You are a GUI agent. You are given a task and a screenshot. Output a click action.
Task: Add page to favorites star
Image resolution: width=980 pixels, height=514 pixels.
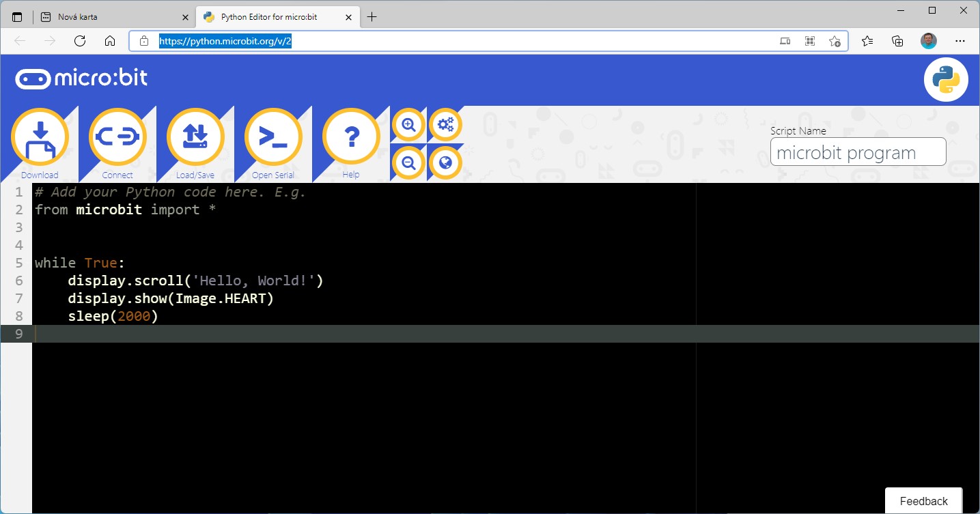pyautogui.click(x=835, y=41)
